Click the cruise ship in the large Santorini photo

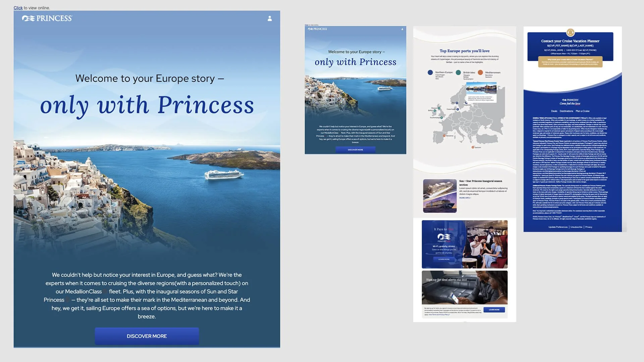click(x=224, y=174)
